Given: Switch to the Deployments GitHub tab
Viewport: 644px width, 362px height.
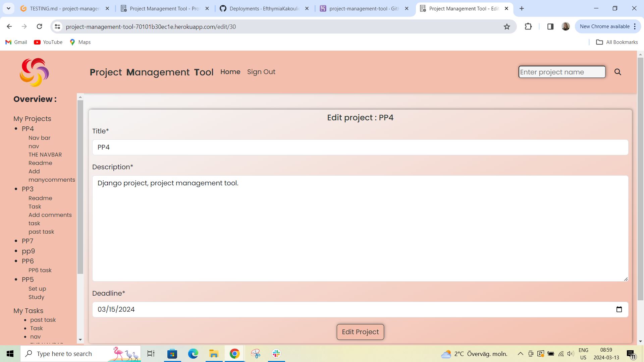Looking at the screenshot, I should pyautogui.click(x=265, y=8).
